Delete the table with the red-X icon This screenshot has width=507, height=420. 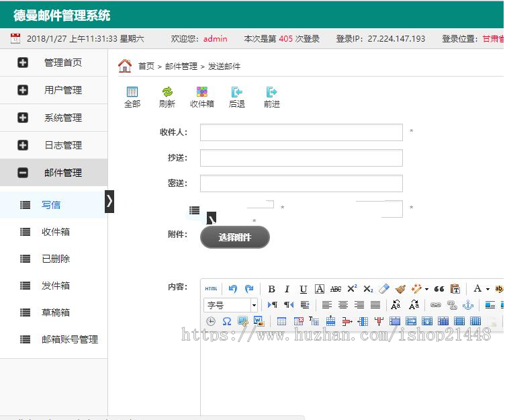tap(298, 321)
